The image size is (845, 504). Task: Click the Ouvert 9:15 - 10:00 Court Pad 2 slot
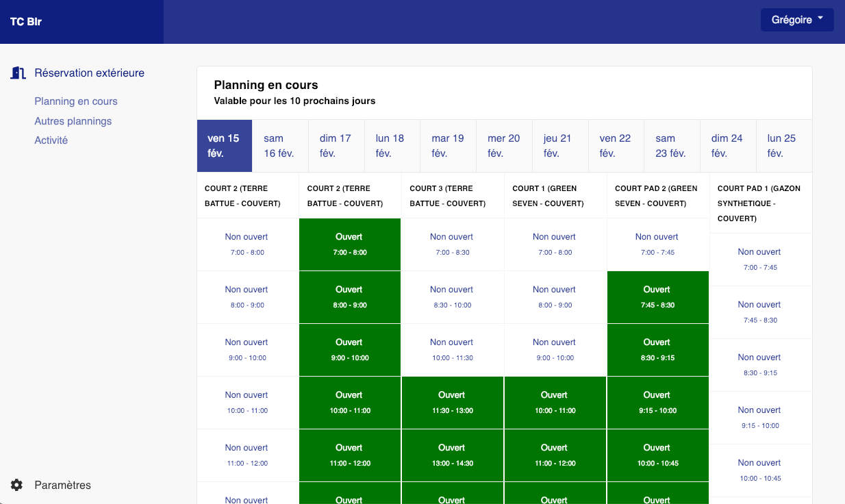point(657,402)
